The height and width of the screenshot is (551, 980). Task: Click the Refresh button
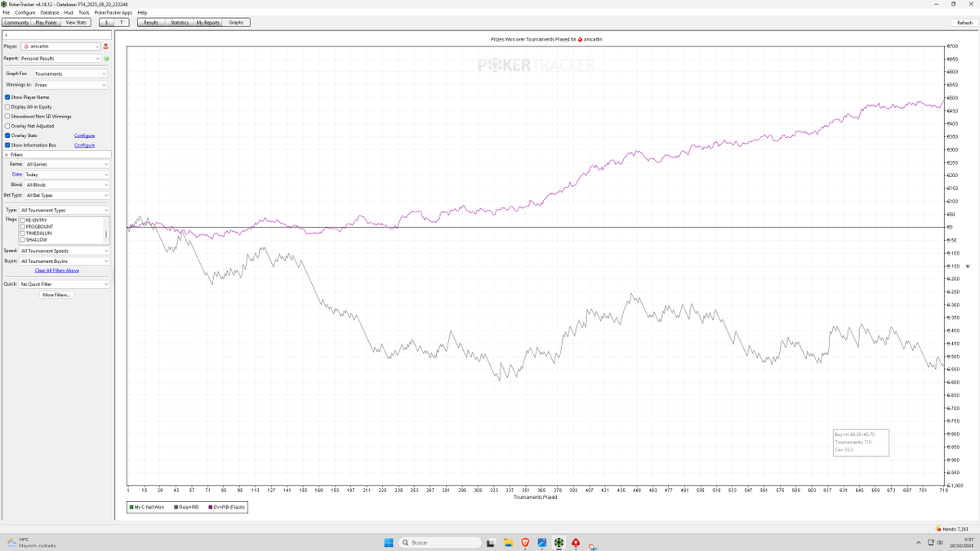tap(964, 23)
